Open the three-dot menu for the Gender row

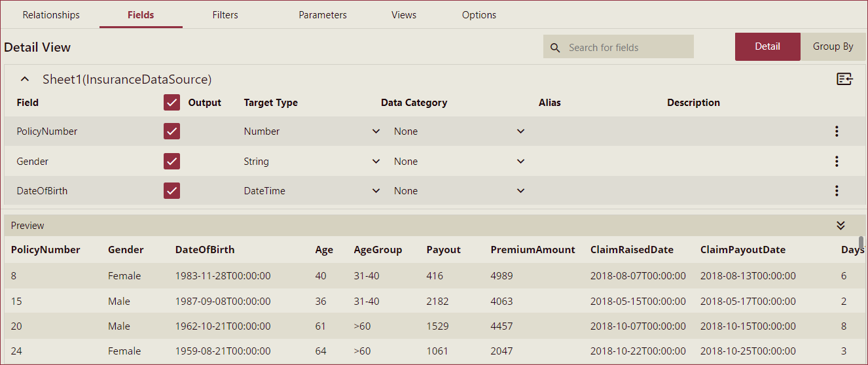(837, 162)
